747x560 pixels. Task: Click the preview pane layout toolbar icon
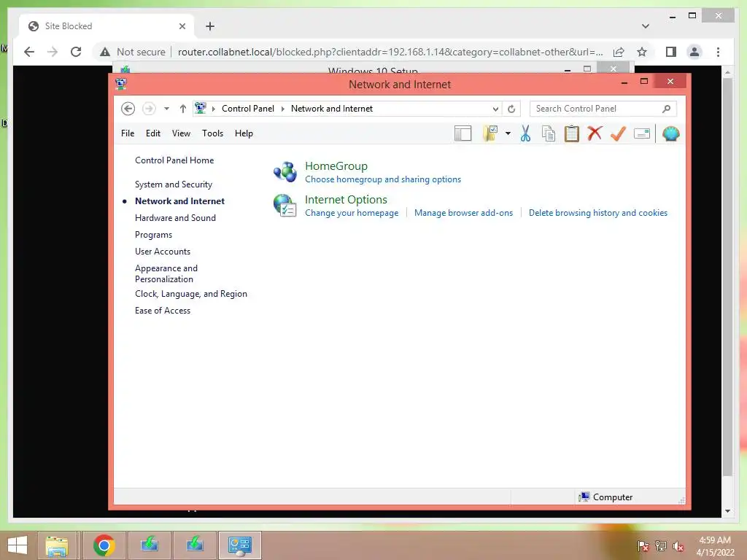pos(462,134)
